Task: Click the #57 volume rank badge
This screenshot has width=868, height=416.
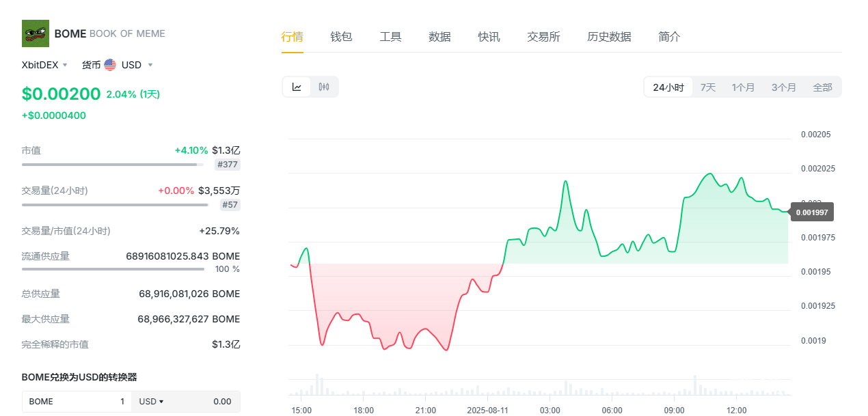Action: coord(230,205)
